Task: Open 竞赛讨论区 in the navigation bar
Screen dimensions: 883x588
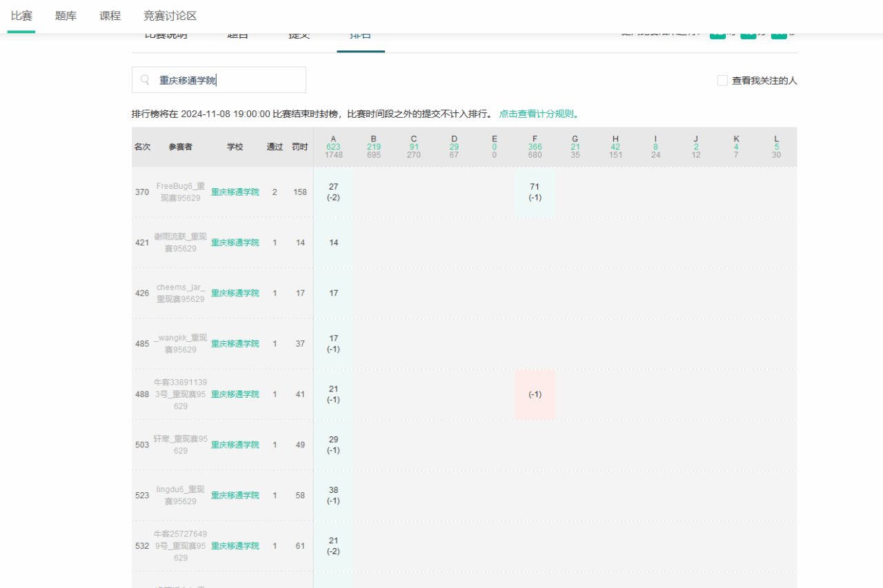Action: (x=170, y=16)
